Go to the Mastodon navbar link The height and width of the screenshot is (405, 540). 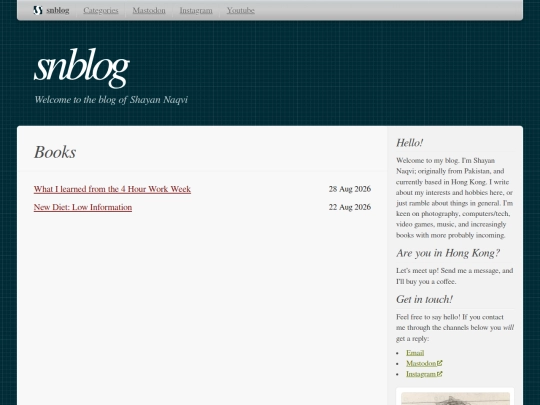149,10
